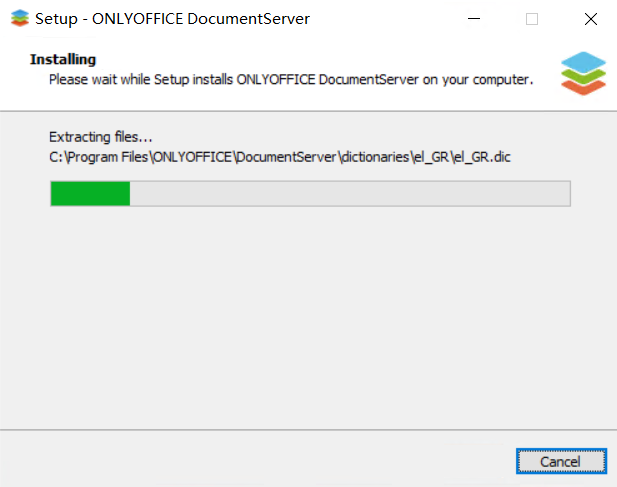This screenshot has width=617, height=487.
Task: Minimize the Setup window
Action: 474,18
